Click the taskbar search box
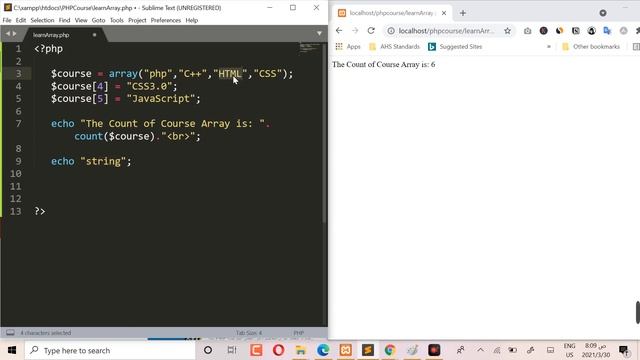This screenshot has width=640, height=360. (109, 350)
